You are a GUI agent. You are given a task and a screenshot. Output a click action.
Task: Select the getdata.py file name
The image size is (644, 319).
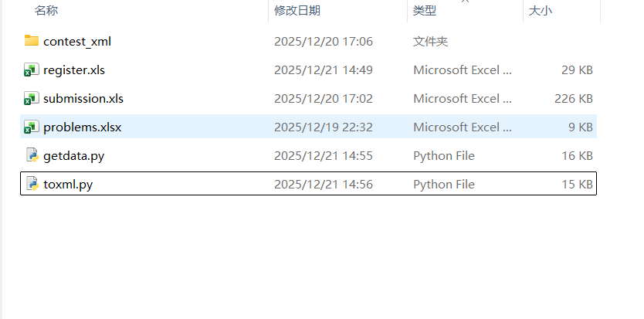pyautogui.click(x=74, y=155)
